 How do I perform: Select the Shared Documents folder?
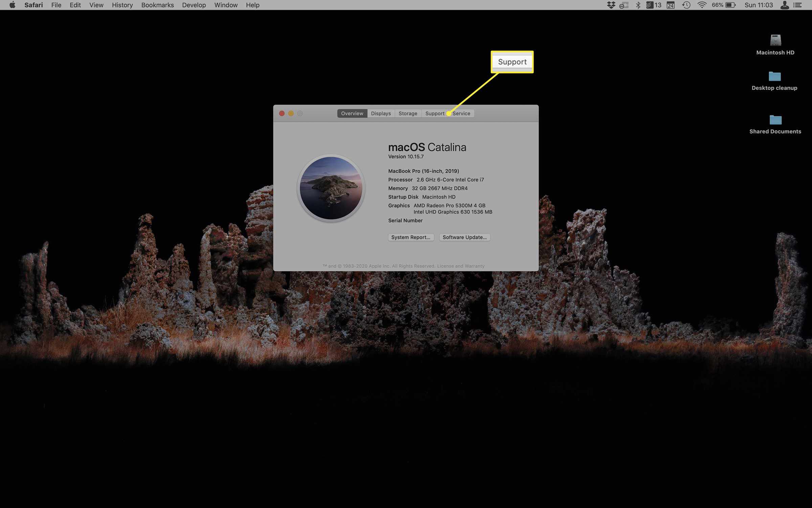pyautogui.click(x=775, y=120)
